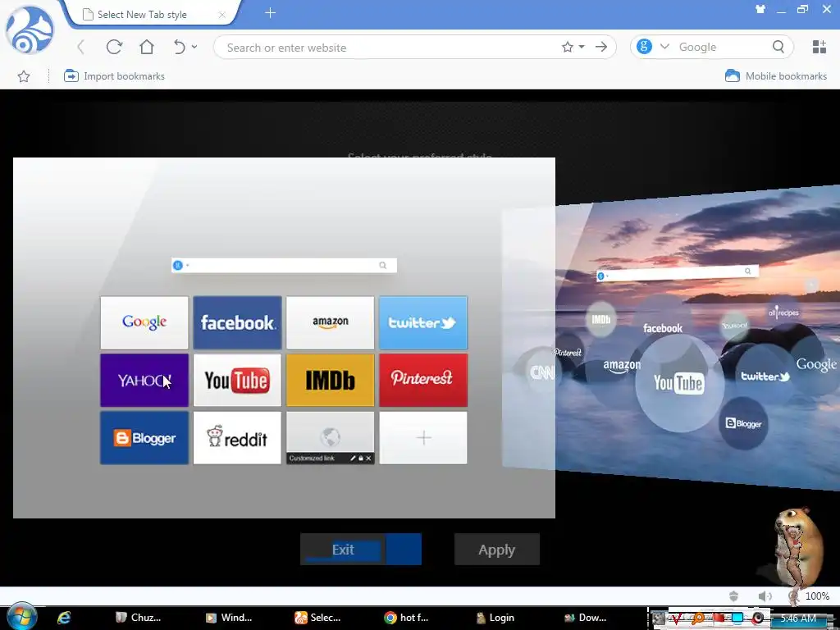The height and width of the screenshot is (630, 840).
Task: Click the IMDb bubble in sunset preview
Action: (601, 319)
